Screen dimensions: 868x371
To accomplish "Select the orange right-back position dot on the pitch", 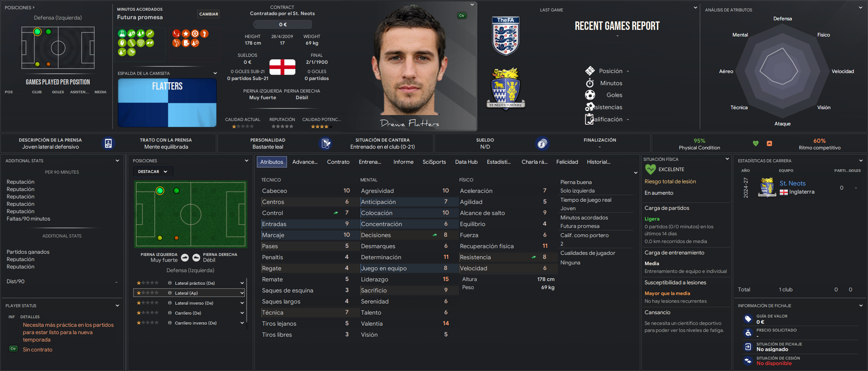I will coord(176,238).
